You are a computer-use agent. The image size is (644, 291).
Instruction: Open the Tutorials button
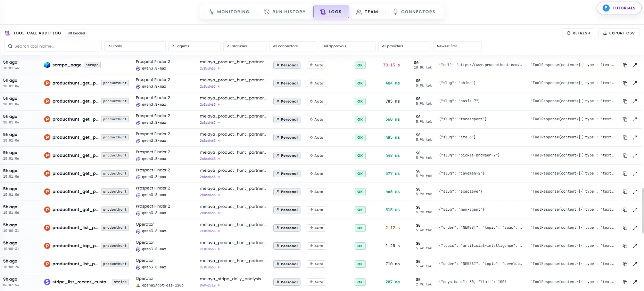pos(619,8)
